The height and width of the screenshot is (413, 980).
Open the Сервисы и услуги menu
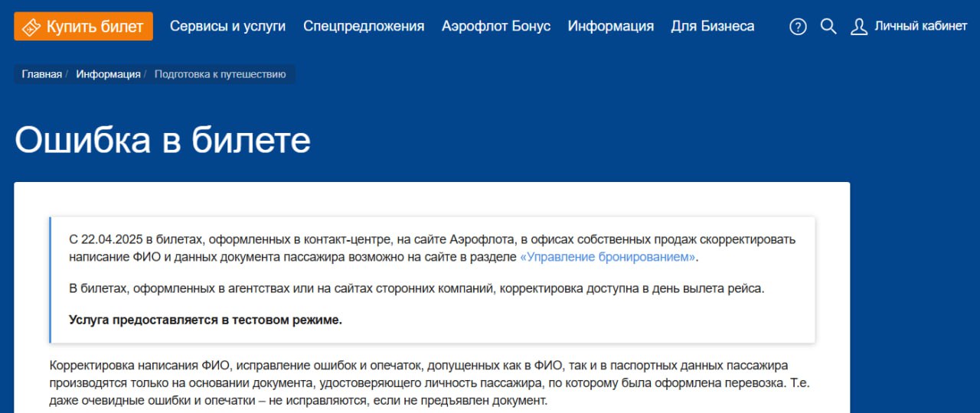click(x=227, y=26)
